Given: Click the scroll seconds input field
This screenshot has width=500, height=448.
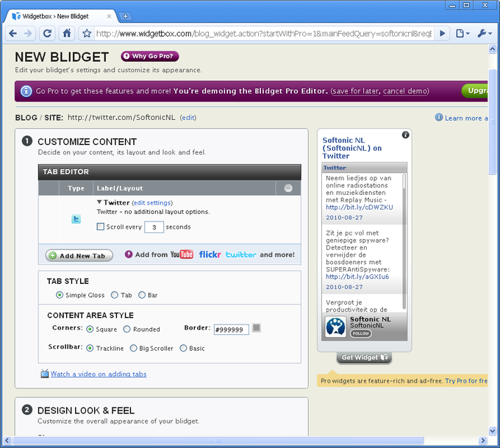Looking at the screenshot, I should coord(154,227).
